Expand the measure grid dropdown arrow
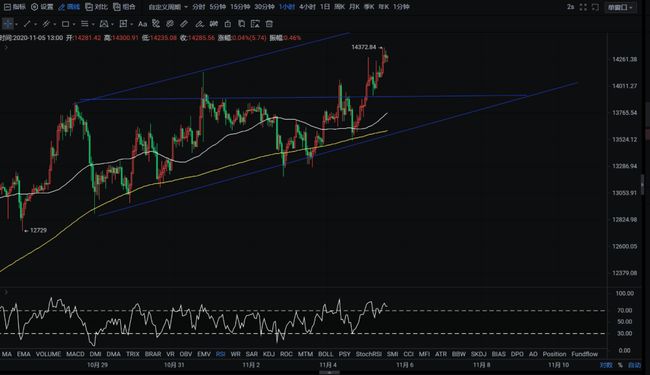 pyautogui.click(x=131, y=24)
